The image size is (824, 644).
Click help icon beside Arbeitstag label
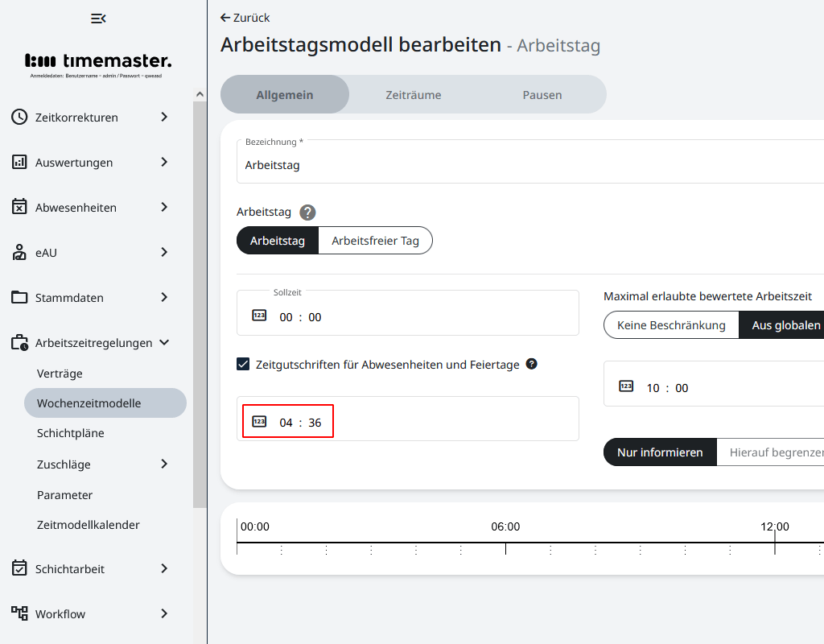[307, 213]
